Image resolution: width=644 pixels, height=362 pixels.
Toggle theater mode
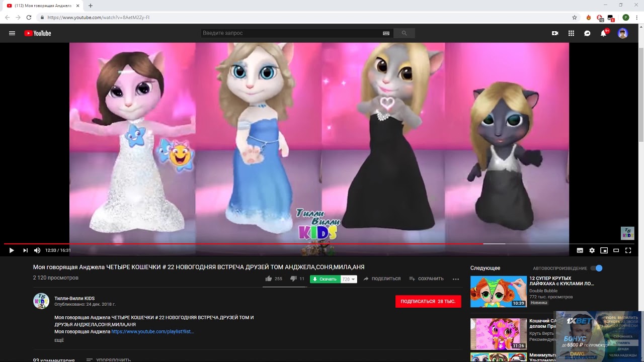[x=616, y=250]
